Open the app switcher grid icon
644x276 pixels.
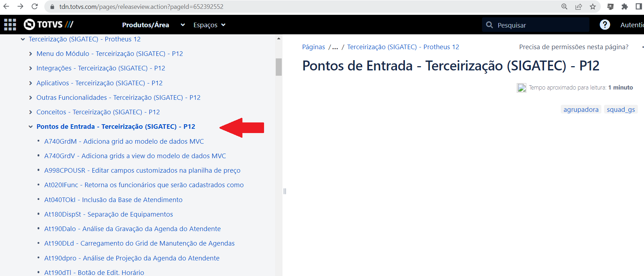(x=10, y=24)
